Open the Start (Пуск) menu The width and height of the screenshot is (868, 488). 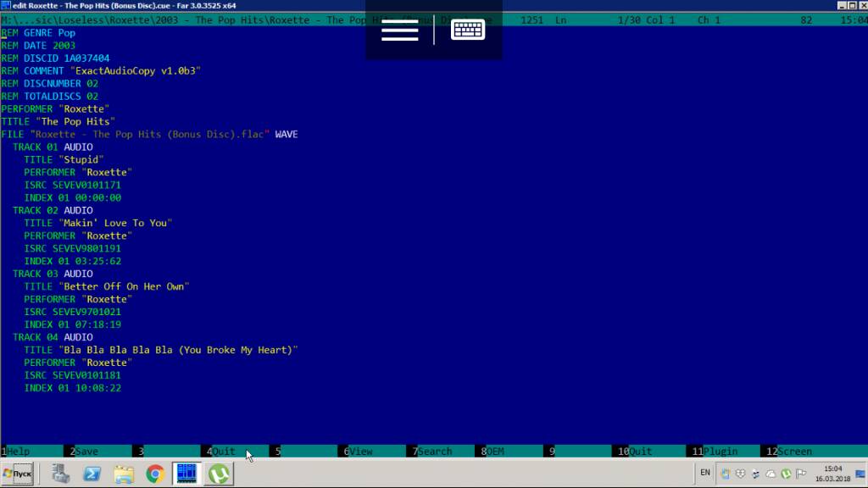(x=18, y=474)
